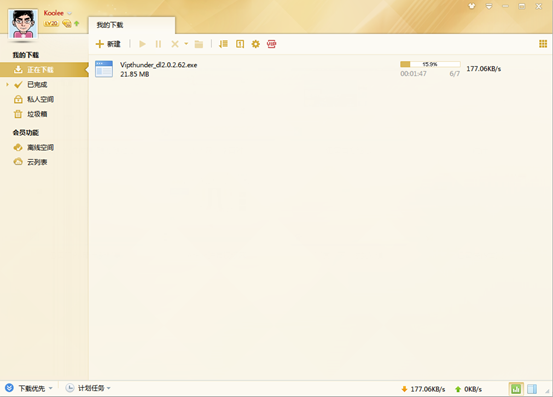The image size is (553, 397).
Task: Click the 00:01:47 remaining time text
Action: coord(413,74)
